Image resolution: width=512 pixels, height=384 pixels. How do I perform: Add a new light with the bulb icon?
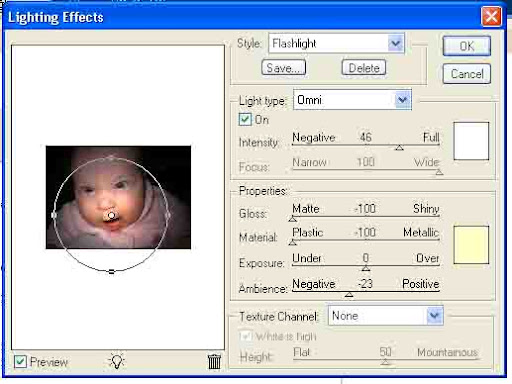pyautogui.click(x=117, y=361)
